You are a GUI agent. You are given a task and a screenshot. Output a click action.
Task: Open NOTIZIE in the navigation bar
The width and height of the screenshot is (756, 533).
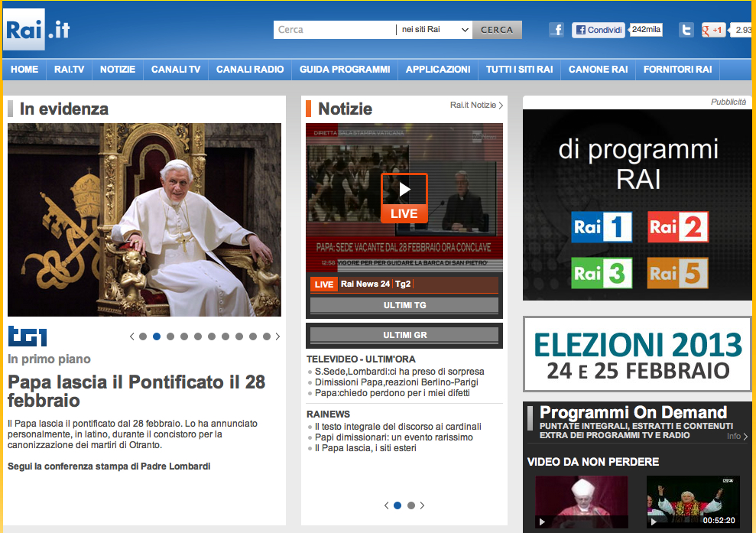coord(118,70)
